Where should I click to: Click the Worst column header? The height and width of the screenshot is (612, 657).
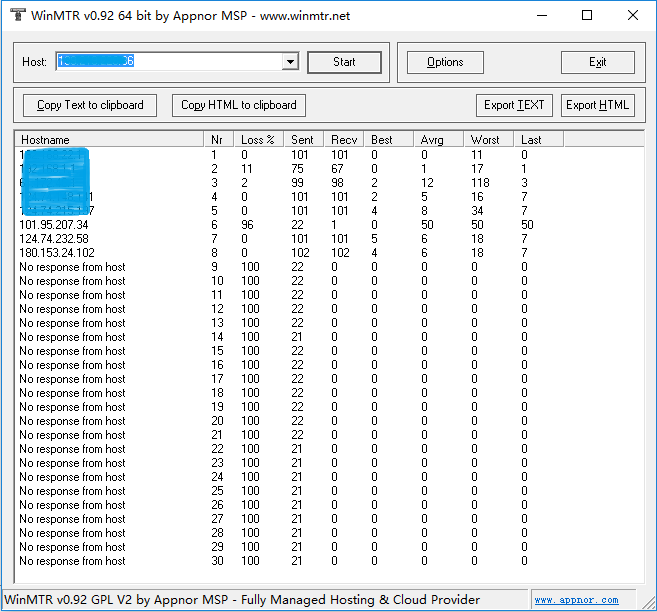click(488, 140)
